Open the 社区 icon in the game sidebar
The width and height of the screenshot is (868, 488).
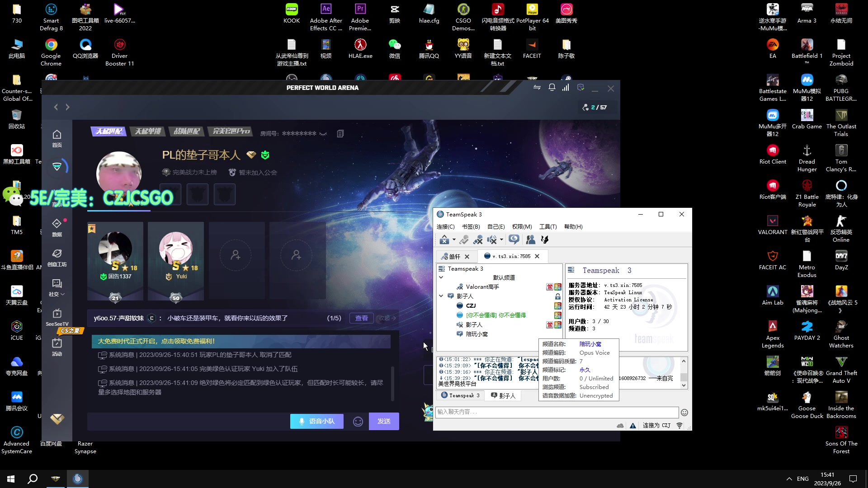[x=57, y=286]
